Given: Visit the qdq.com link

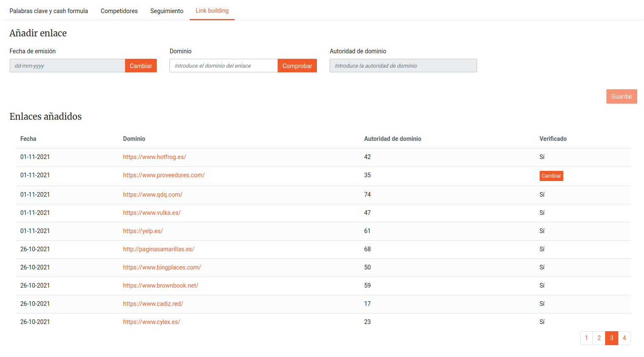Looking at the screenshot, I should 153,195.
